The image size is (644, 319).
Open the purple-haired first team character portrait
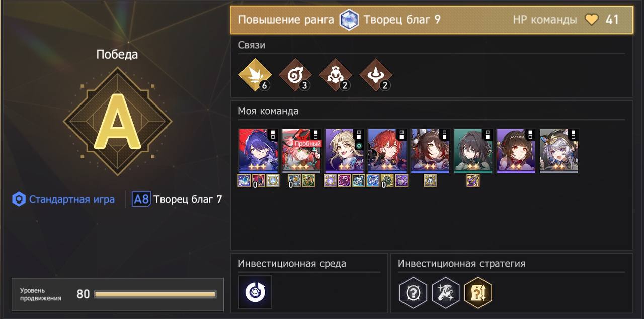[258, 151]
